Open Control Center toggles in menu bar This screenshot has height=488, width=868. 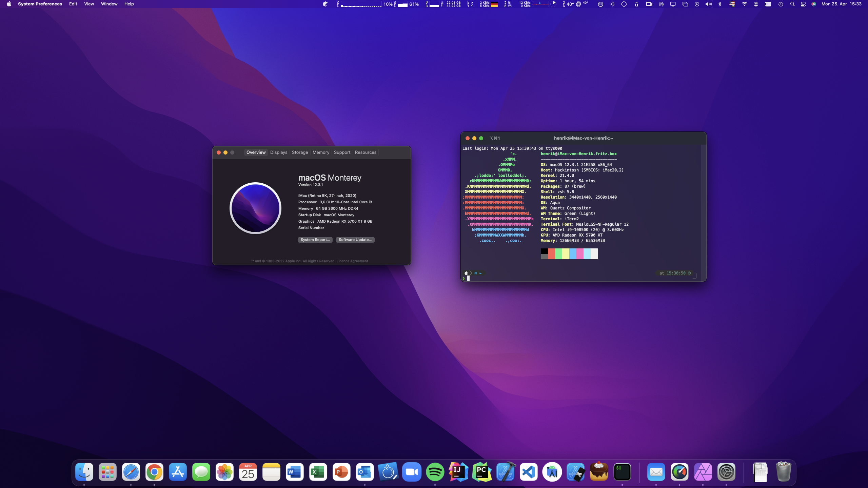click(x=803, y=4)
